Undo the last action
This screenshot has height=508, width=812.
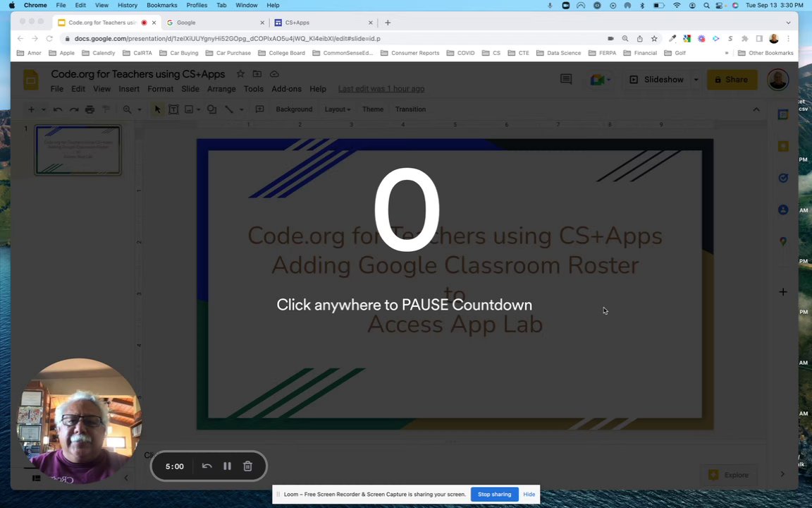click(58, 109)
